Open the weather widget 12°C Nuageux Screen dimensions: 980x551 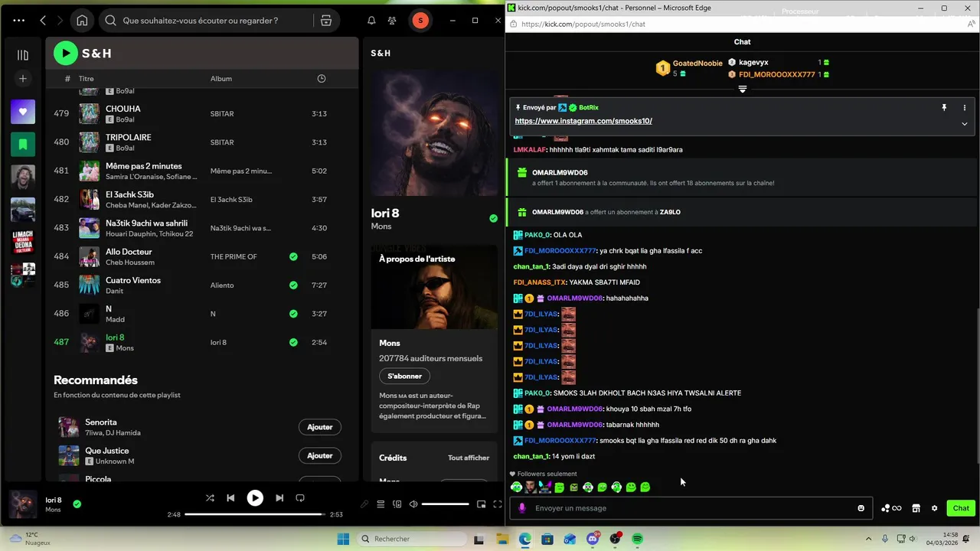[29, 539]
